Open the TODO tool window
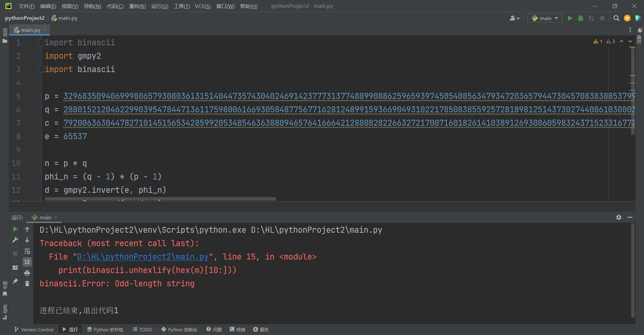Image resolution: width=644 pixels, height=335 pixels. point(143,330)
